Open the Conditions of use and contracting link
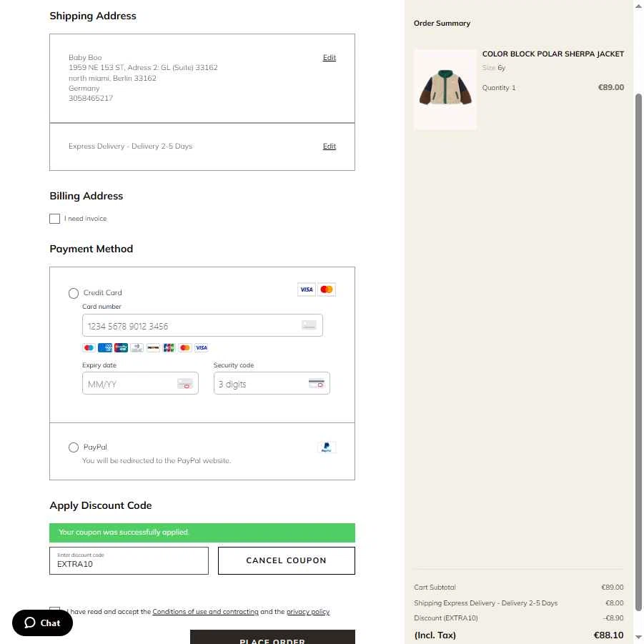This screenshot has width=644, height=644. coord(205,612)
